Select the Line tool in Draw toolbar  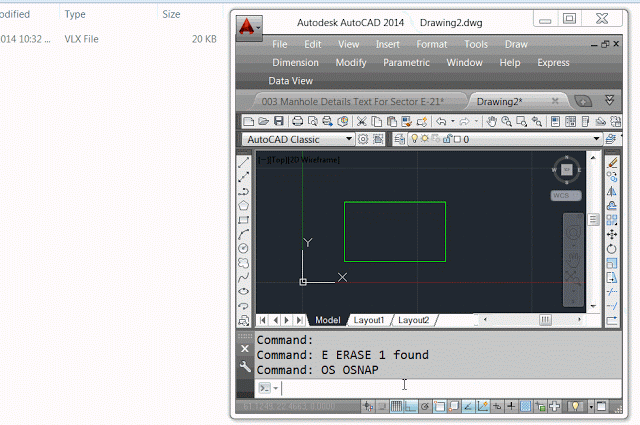243,162
